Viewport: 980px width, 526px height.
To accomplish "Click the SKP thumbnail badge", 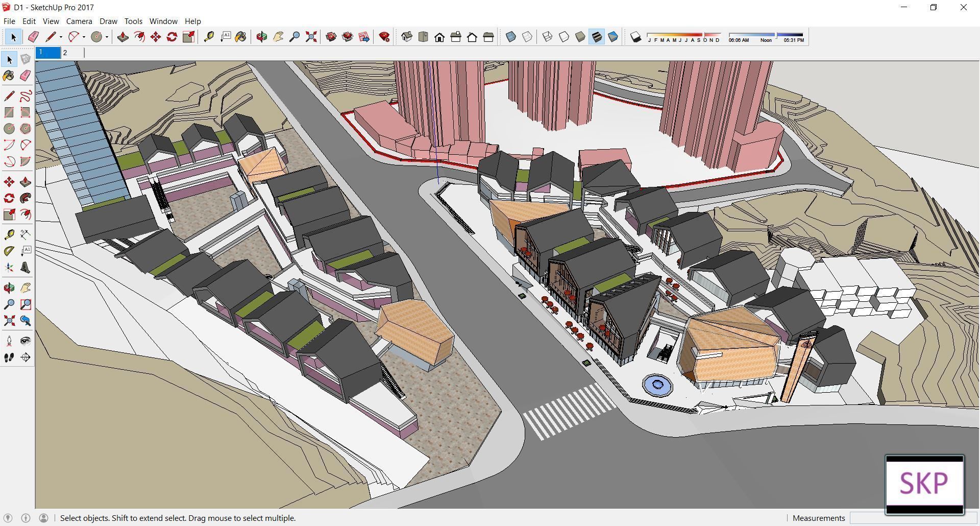I will click(924, 484).
